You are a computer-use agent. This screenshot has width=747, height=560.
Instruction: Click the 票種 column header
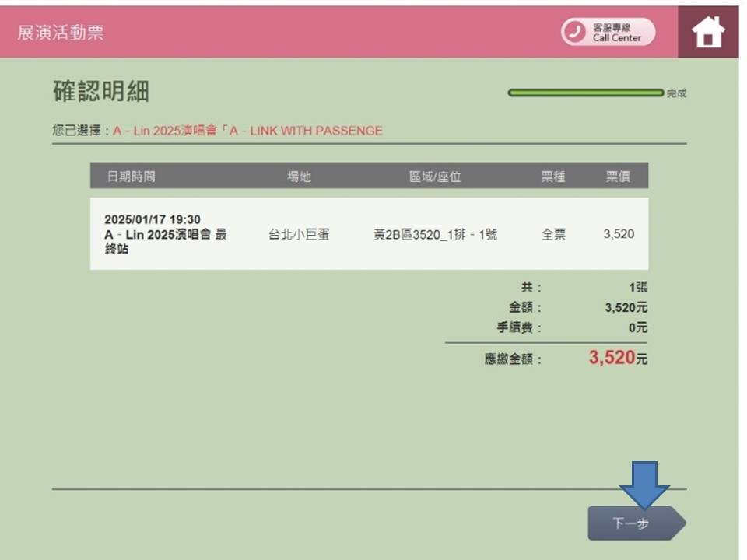[553, 177]
